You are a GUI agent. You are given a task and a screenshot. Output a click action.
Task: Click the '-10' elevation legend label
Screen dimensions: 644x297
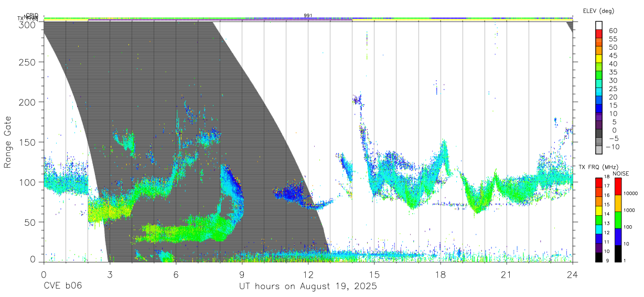[x=611, y=147]
